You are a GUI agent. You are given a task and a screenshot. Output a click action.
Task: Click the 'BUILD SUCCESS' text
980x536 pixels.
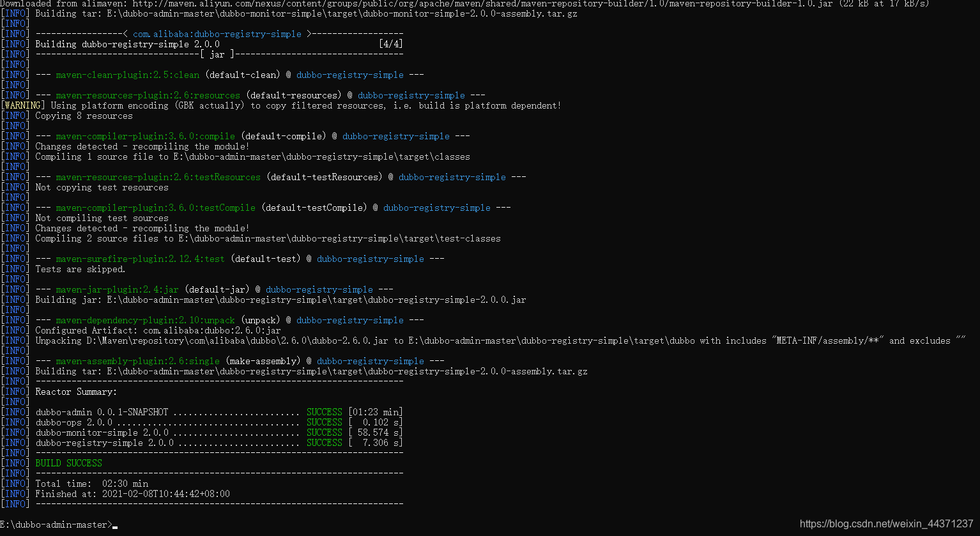68,463
